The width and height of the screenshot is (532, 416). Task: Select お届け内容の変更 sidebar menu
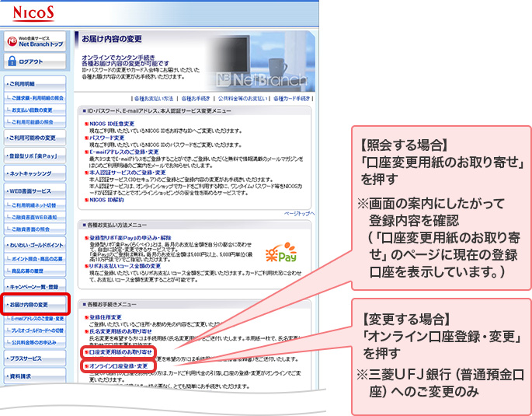pyautogui.click(x=35, y=305)
